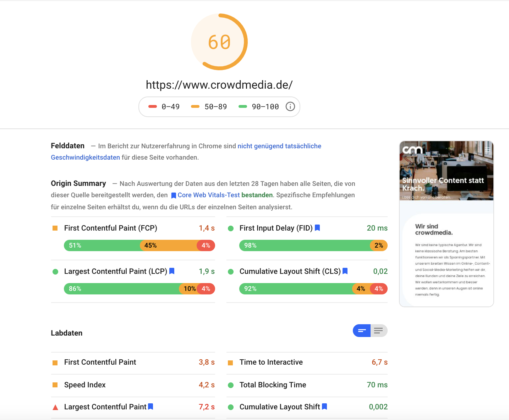The width and height of the screenshot is (509, 420).
Task: Click the orange square beside First Contentful Paint (FCP)
Action: click(55, 228)
